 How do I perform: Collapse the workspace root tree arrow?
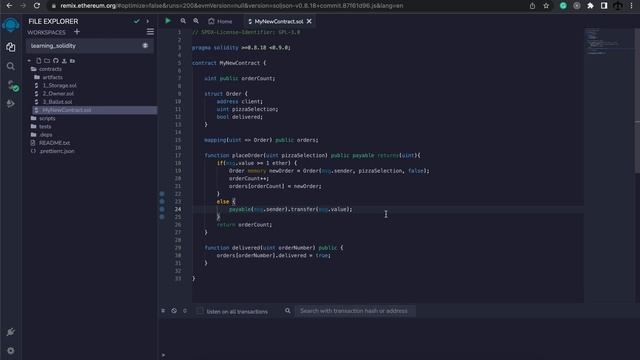click(29, 61)
